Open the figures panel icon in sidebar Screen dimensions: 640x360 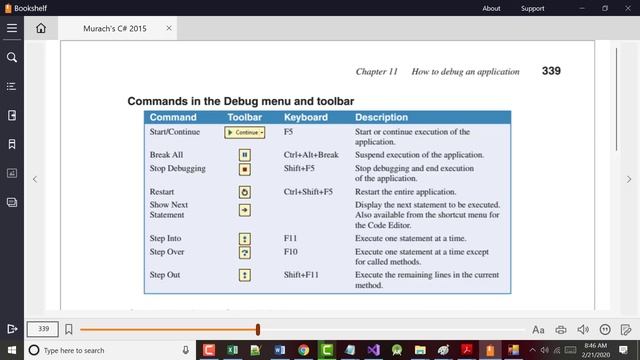tap(12, 173)
